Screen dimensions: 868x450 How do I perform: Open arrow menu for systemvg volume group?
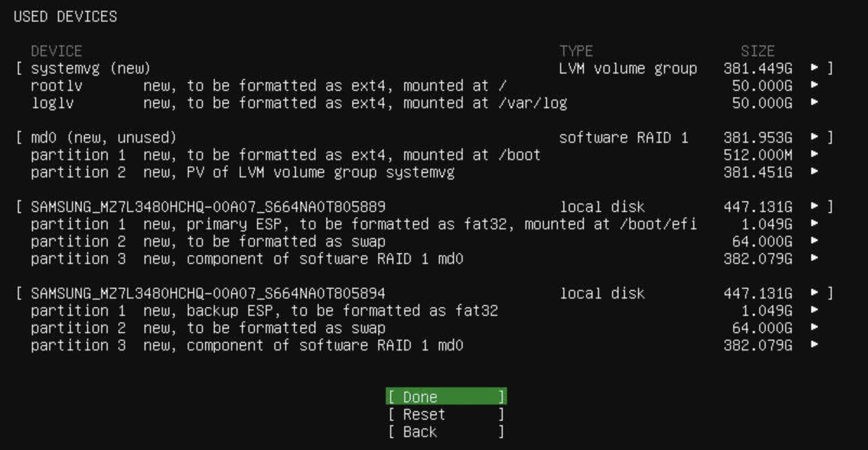pyautogui.click(x=814, y=68)
